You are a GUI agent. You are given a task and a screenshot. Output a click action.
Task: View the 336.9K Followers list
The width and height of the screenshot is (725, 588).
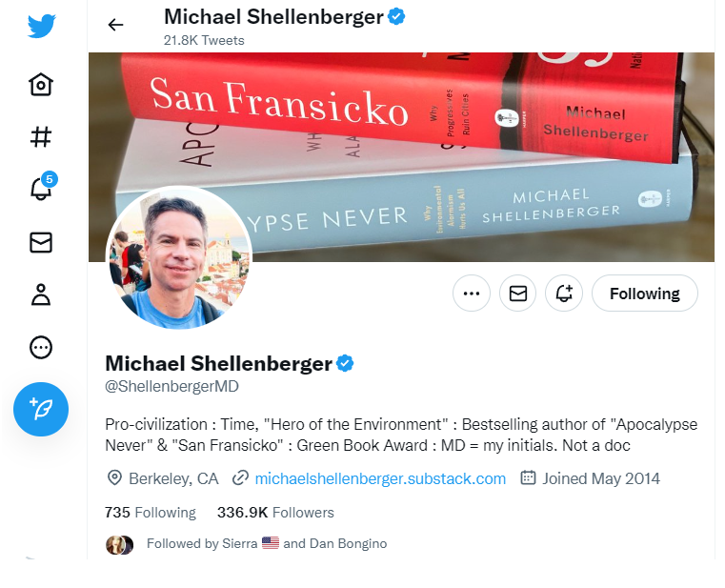pos(275,513)
